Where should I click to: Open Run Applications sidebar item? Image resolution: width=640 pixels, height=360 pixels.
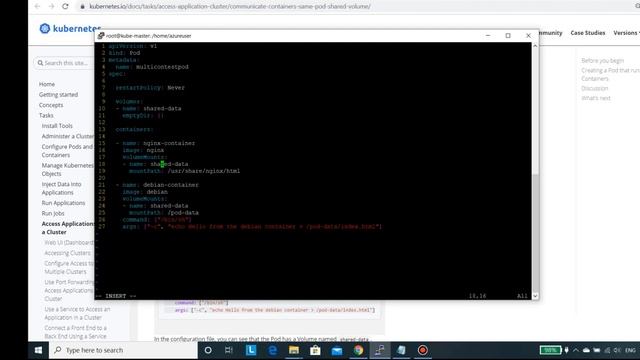[x=63, y=203]
